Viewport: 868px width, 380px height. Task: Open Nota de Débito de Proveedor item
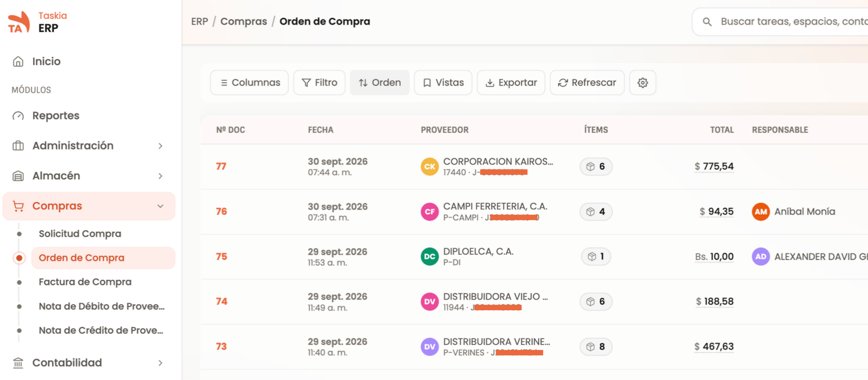102,306
